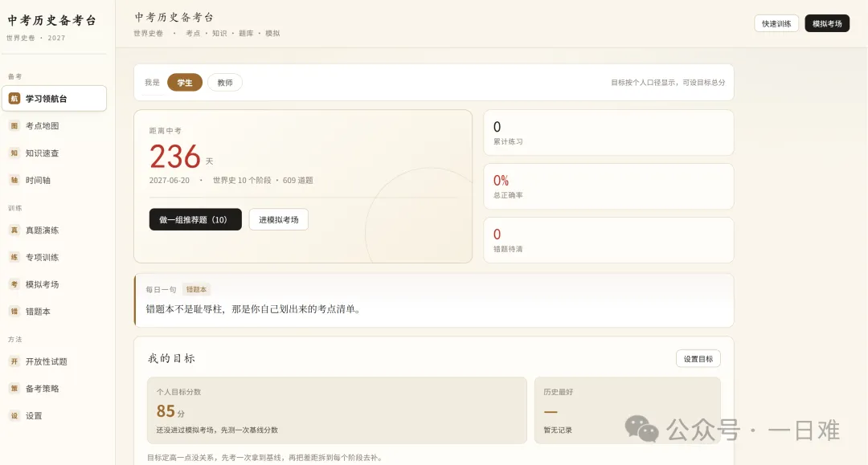Click the 知识 breadcrumb in header
The width and height of the screenshot is (868, 465).
click(219, 33)
